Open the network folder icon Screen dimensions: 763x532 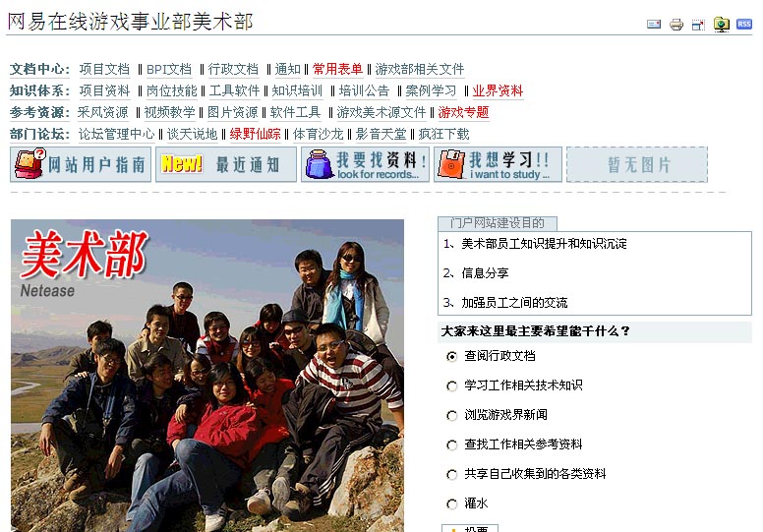[721, 25]
